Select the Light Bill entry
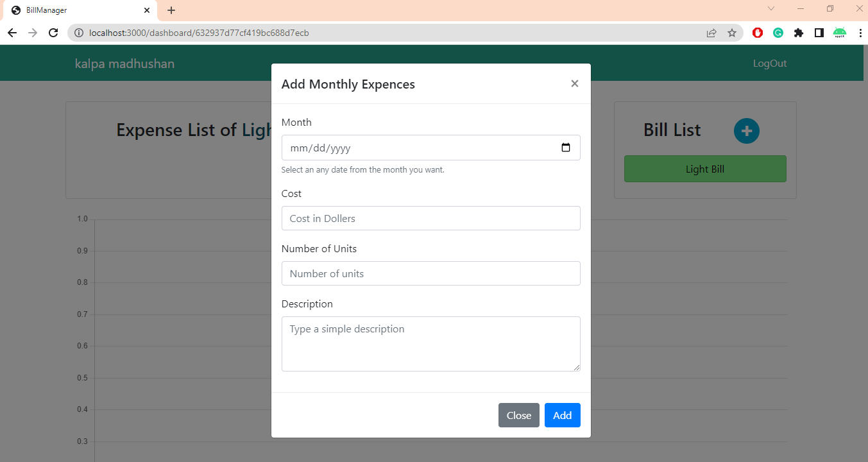 704,168
